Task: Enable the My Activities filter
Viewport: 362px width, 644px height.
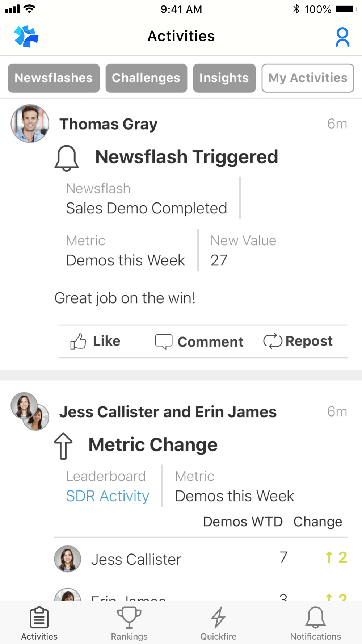Action: [308, 78]
